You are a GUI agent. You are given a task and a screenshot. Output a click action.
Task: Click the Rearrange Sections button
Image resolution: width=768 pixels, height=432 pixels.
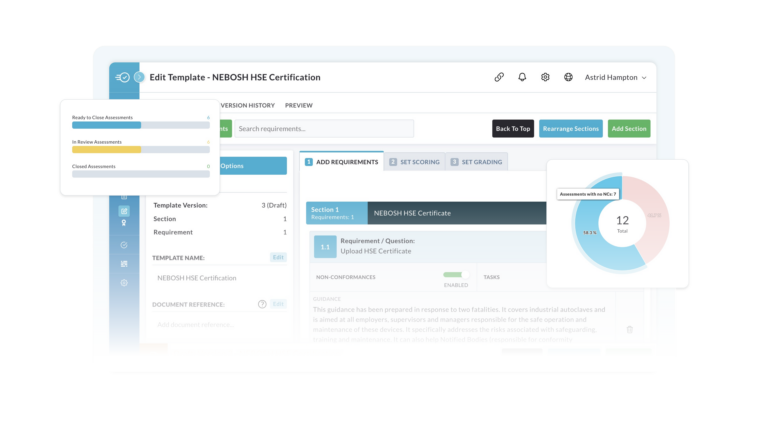point(571,129)
